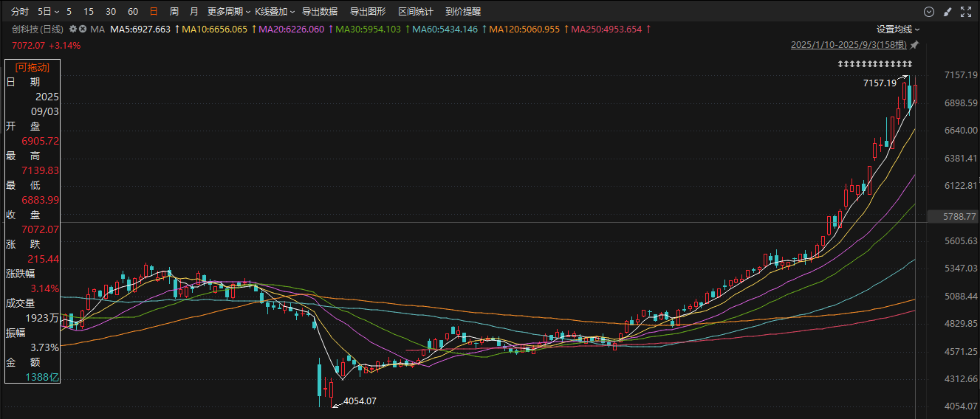Click the 4054.07 low price annotation on chart
This screenshot has height=419, width=980.
pyautogui.click(x=360, y=401)
